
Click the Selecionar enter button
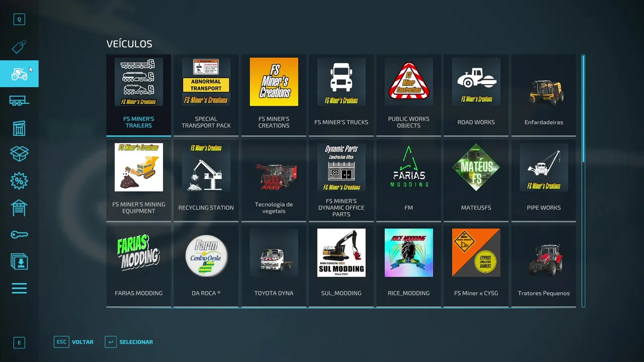(129, 342)
